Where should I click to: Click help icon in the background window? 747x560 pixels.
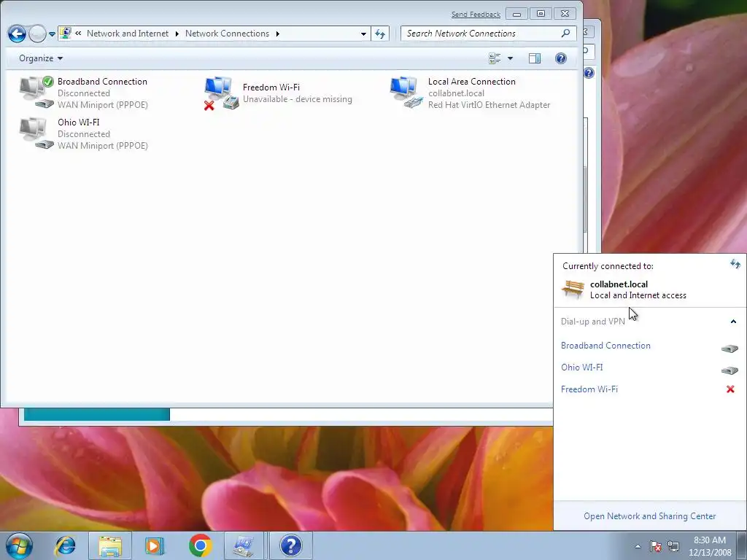tap(589, 73)
